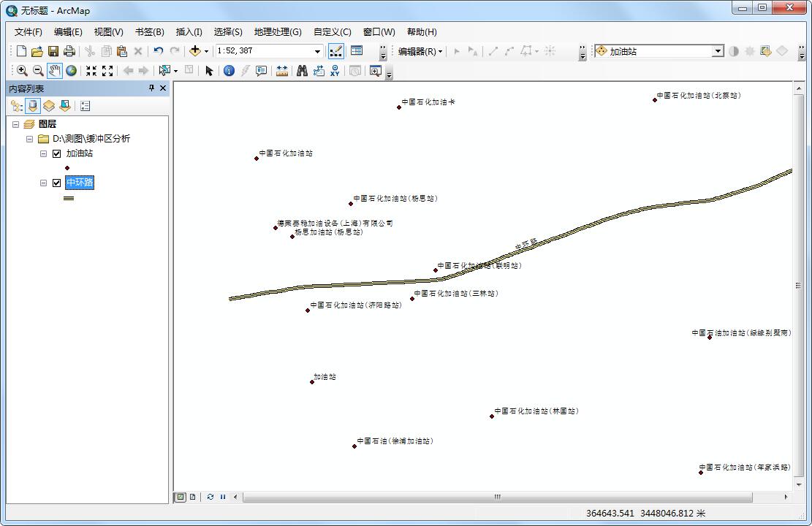Choose the Select Features tool
This screenshot has width=812, height=526.
[x=164, y=70]
